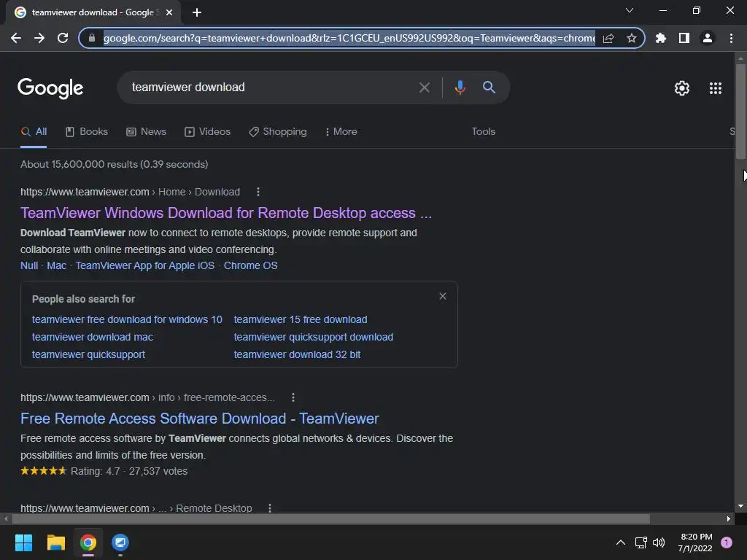Open a new browser tab

197,12
